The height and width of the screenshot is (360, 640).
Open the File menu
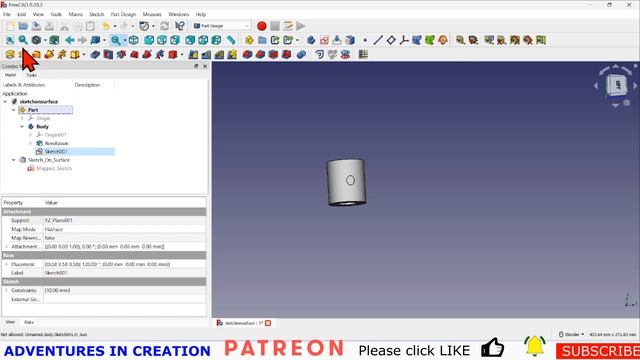pos(7,14)
